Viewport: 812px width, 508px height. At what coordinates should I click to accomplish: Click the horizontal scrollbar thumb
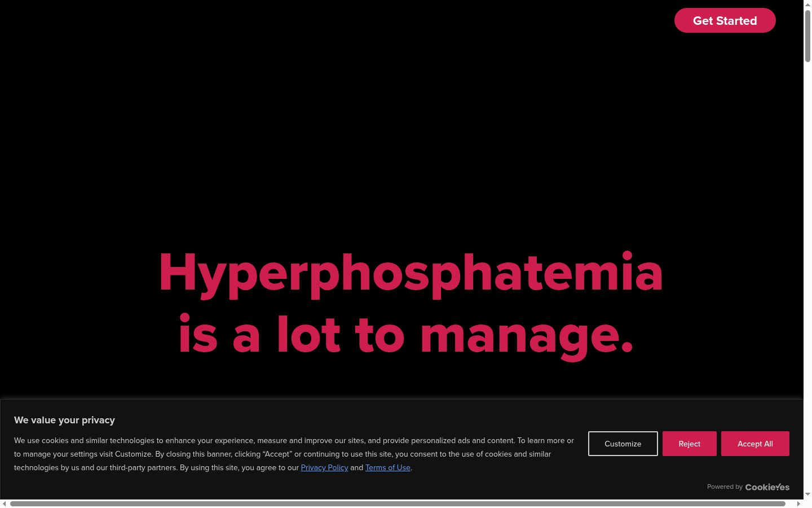(398, 503)
